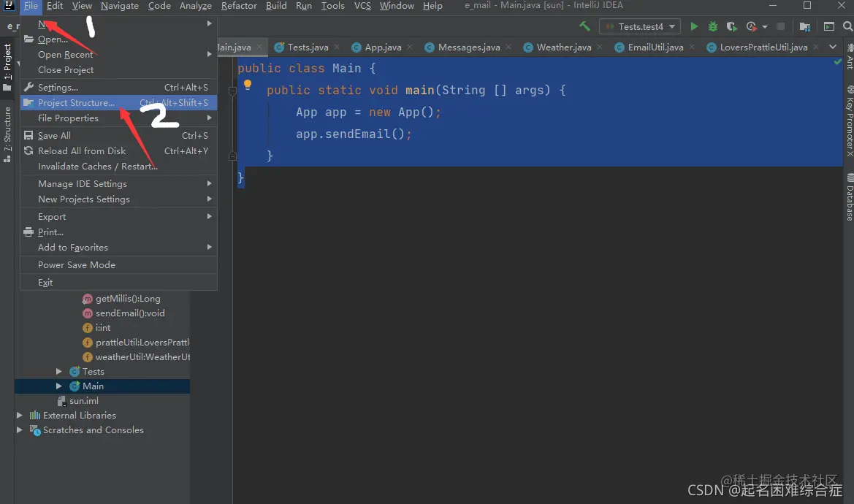854x504 pixels.
Task: Toggle Power Save Mode in File menu
Action: click(x=119, y=265)
